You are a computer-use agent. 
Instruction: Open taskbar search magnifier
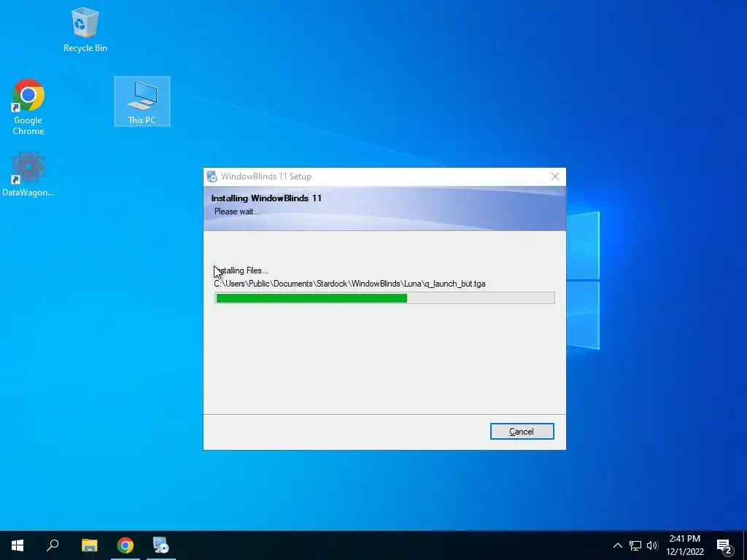click(x=53, y=545)
